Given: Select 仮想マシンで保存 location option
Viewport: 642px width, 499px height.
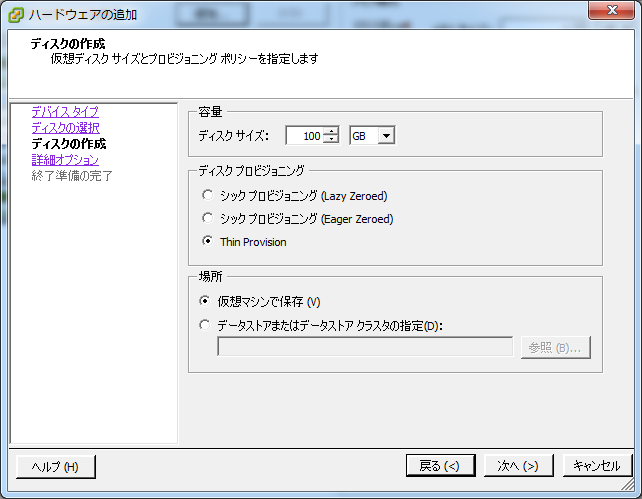Looking at the screenshot, I should click(205, 301).
